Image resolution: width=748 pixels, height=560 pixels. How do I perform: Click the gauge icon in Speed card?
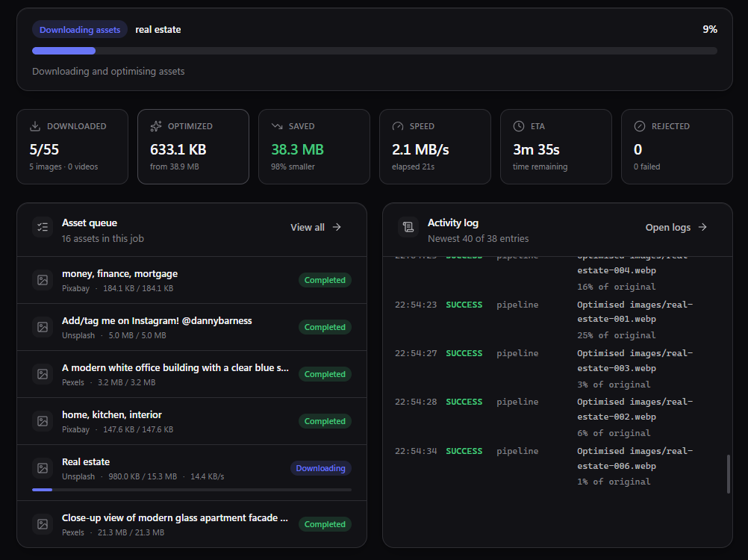(x=398, y=126)
